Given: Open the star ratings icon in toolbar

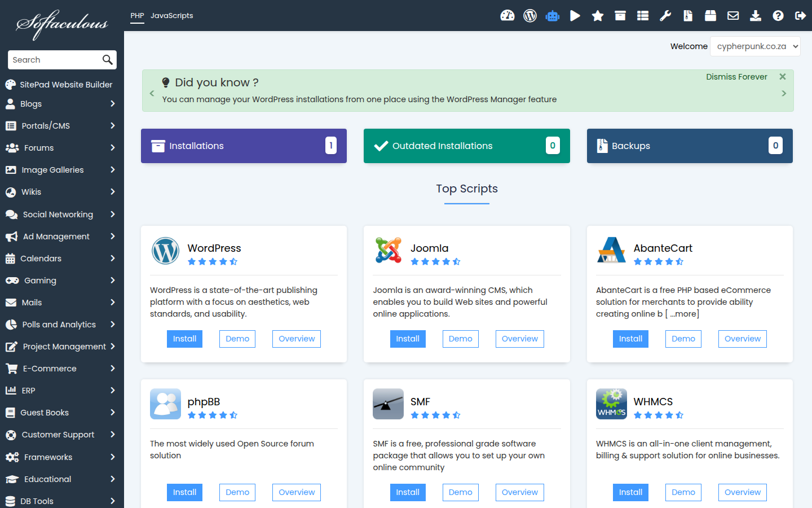Looking at the screenshot, I should (x=598, y=16).
